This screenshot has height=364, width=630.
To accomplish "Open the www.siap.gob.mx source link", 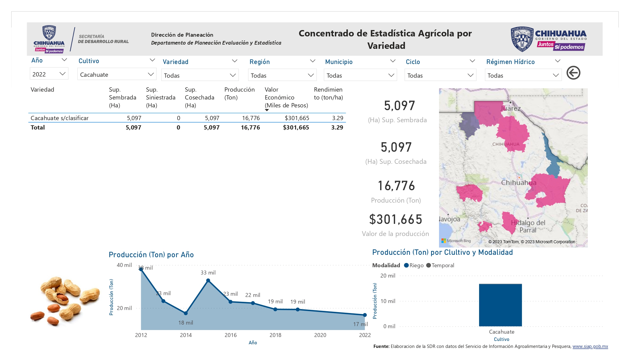I will pyautogui.click(x=590, y=346).
